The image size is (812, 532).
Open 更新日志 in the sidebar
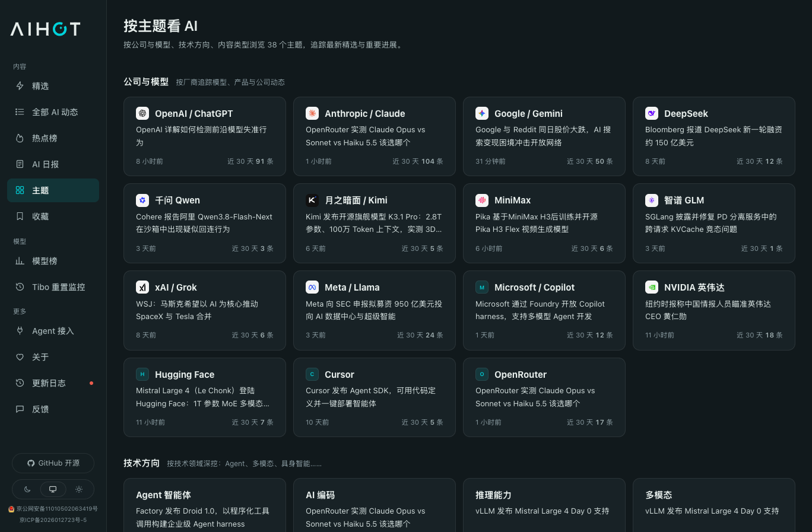(x=53, y=383)
